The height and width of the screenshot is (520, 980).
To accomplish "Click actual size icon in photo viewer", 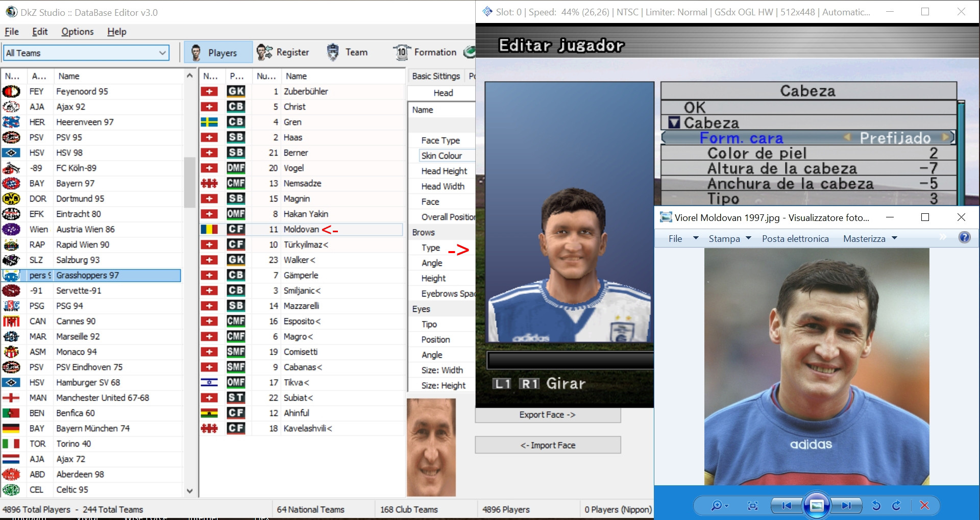I will pyautogui.click(x=752, y=506).
